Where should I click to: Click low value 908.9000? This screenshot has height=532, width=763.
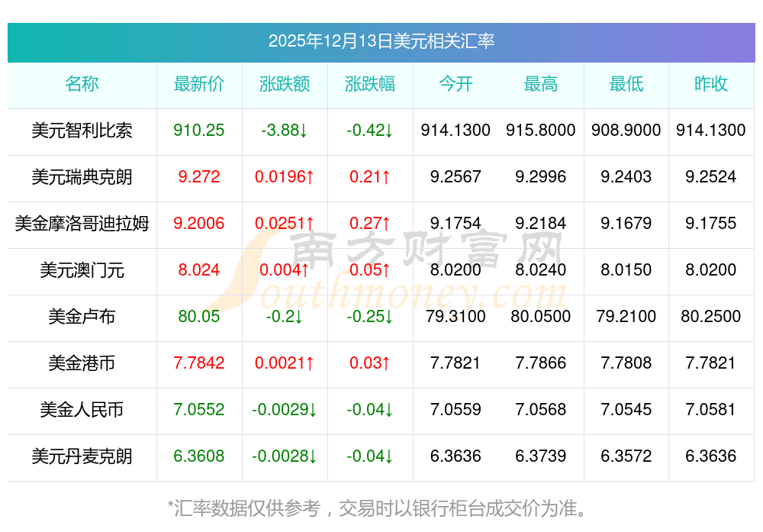[x=626, y=131]
